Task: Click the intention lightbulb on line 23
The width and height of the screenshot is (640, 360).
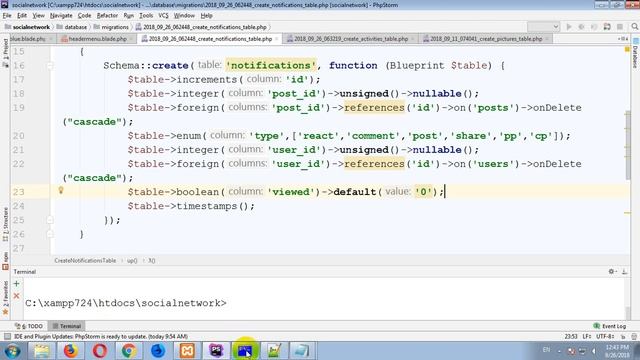Action: click(x=61, y=190)
